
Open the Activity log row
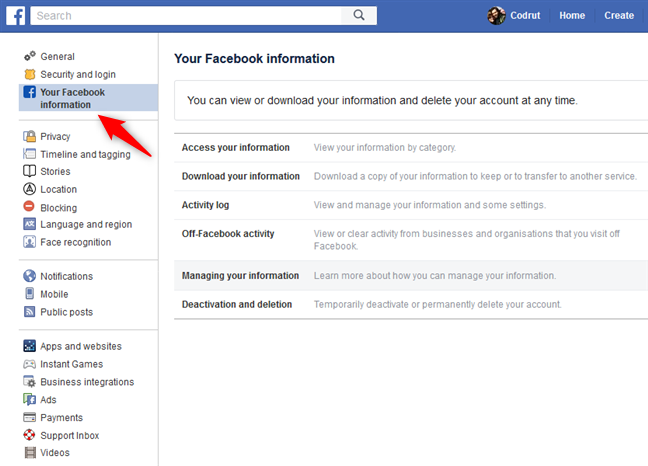coord(411,205)
